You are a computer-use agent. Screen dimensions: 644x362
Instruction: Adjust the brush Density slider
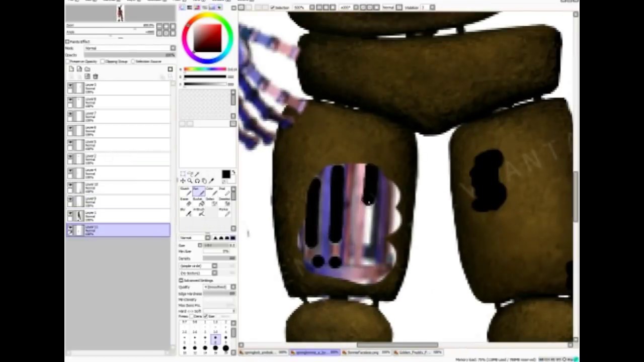click(x=219, y=258)
